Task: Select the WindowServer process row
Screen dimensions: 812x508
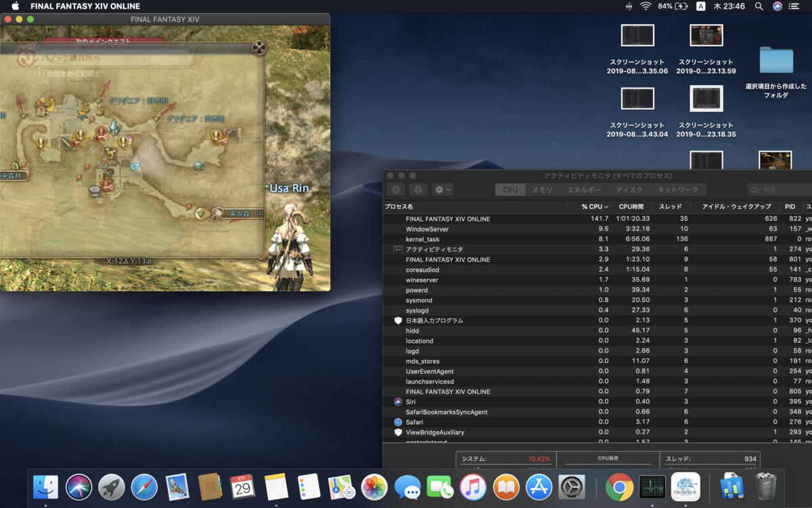Action: click(x=597, y=229)
